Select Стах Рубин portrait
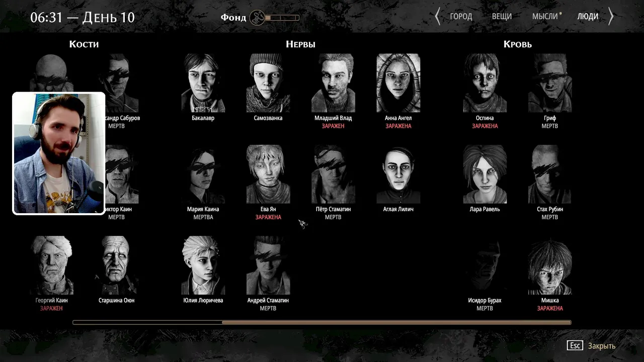This screenshot has height=362, width=644. pyautogui.click(x=550, y=174)
